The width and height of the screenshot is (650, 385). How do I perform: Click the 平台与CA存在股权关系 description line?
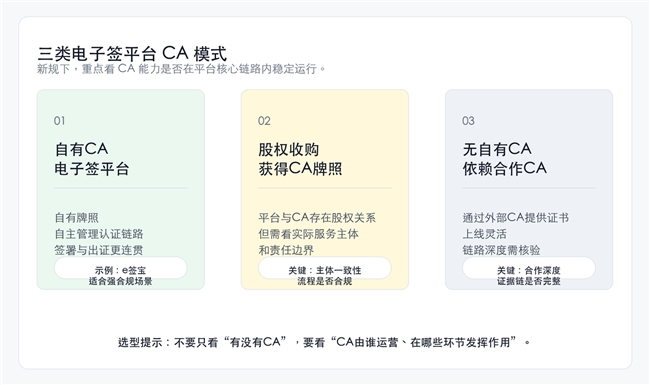pyautogui.click(x=317, y=218)
